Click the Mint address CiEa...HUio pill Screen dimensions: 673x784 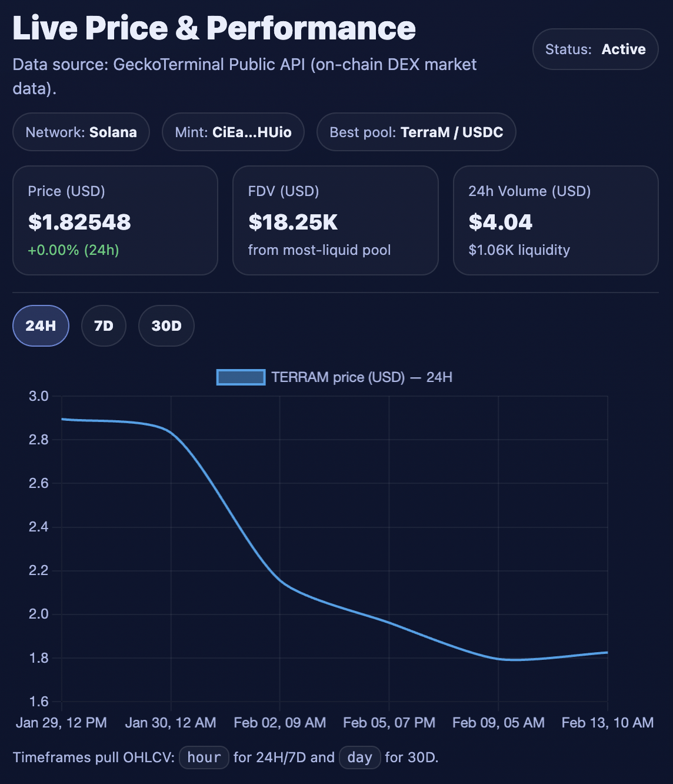(x=233, y=132)
